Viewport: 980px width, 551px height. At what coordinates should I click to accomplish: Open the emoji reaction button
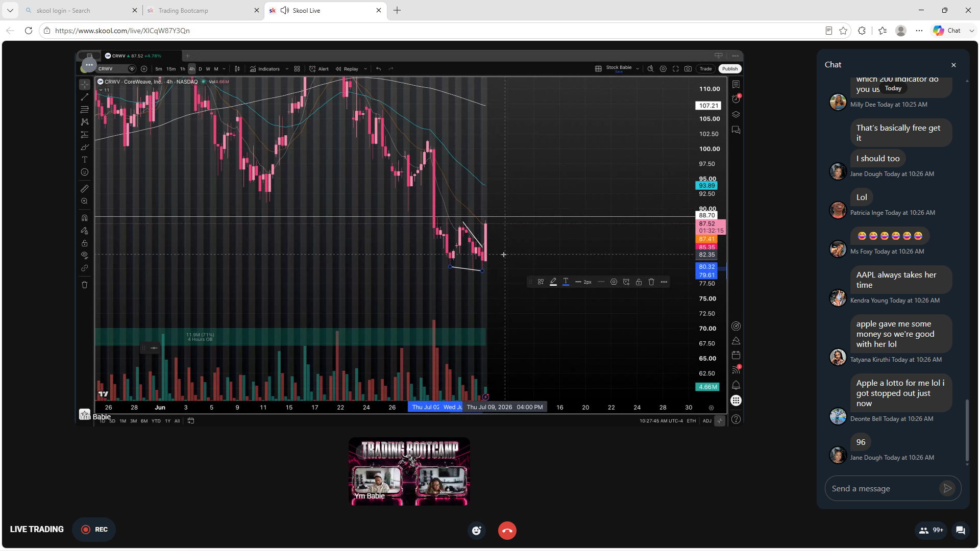click(x=477, y=531)
